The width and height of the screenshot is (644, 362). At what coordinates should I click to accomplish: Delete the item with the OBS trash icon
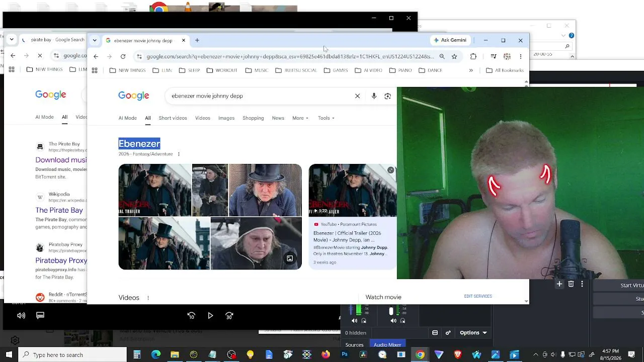571,284
